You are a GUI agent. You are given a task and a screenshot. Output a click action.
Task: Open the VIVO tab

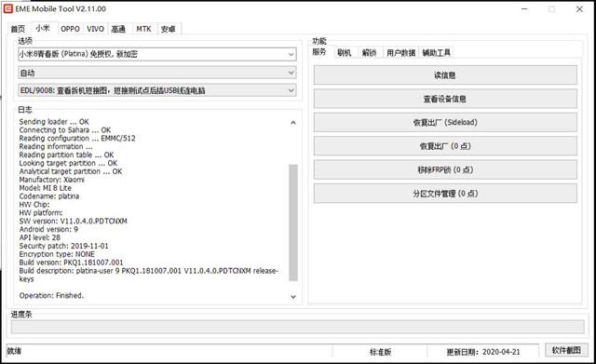click(x=95, y=29)
